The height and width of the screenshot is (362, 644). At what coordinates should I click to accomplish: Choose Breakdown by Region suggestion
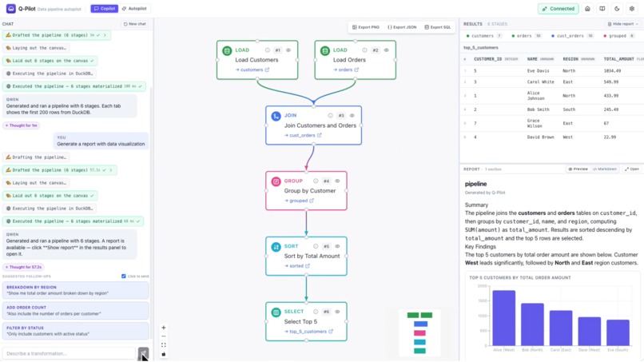coord(76,290)
